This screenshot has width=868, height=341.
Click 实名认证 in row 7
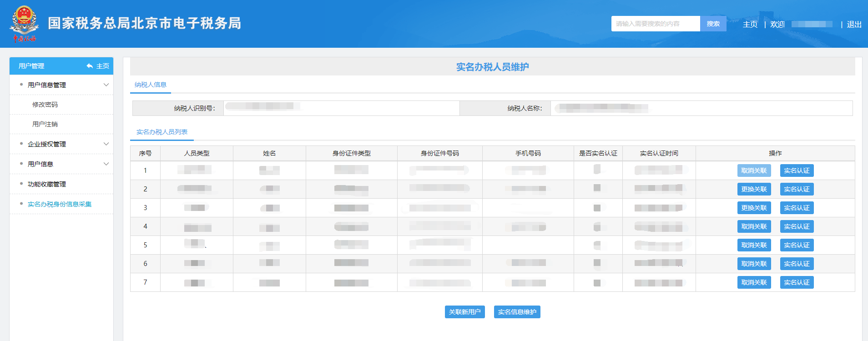[x=797, y=282]
